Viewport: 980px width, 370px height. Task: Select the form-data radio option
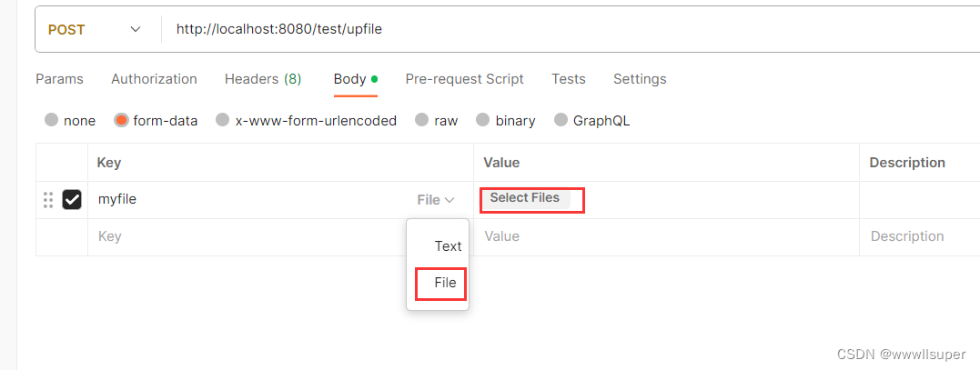tap(121, 120)
